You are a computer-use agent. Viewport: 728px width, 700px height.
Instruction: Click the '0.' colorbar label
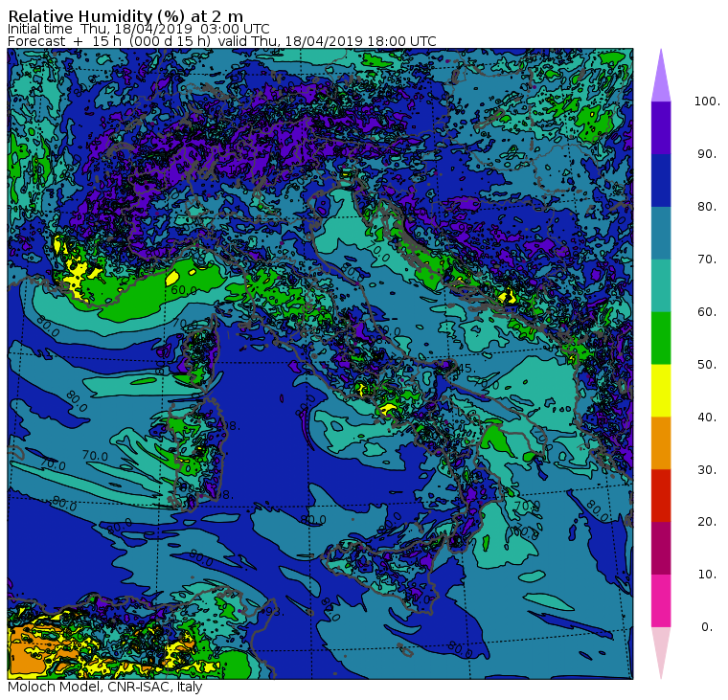click(707, 627)
